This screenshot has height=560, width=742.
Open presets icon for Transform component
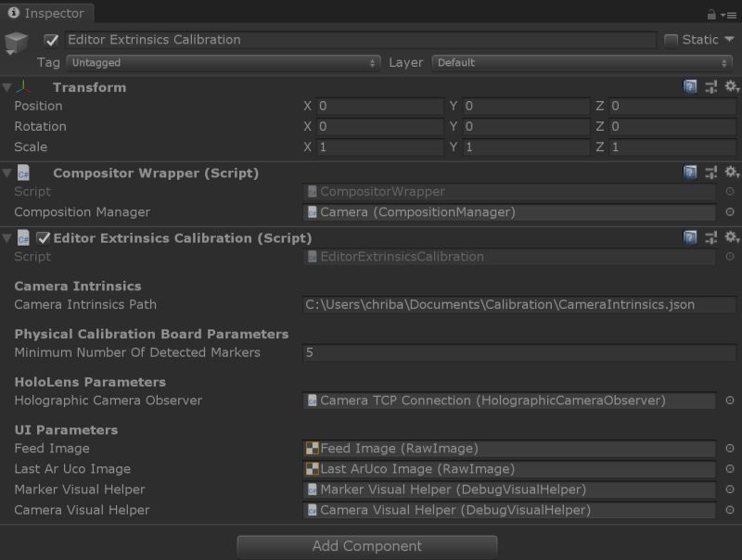tap(710, 87)
